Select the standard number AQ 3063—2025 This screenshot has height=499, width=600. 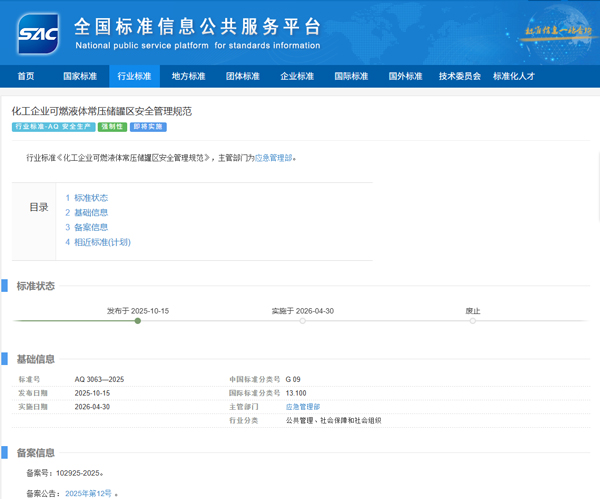[x=99, y=379]
